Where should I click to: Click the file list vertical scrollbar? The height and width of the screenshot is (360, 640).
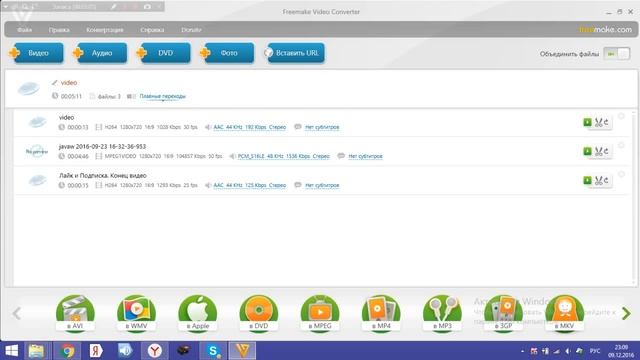[634, 198]
